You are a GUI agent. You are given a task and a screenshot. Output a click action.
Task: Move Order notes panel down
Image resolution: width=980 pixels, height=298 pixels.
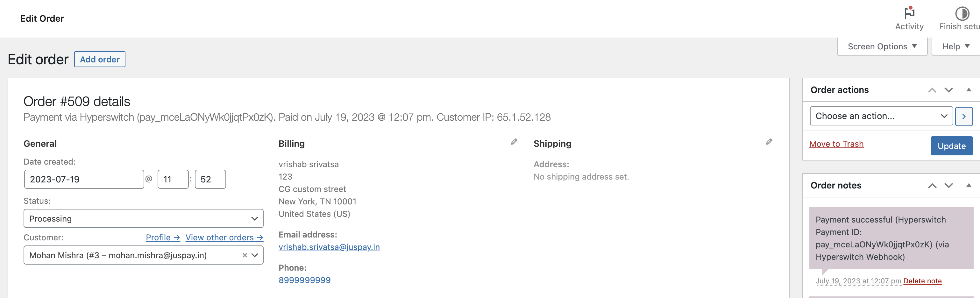click(x=948, y=186)
